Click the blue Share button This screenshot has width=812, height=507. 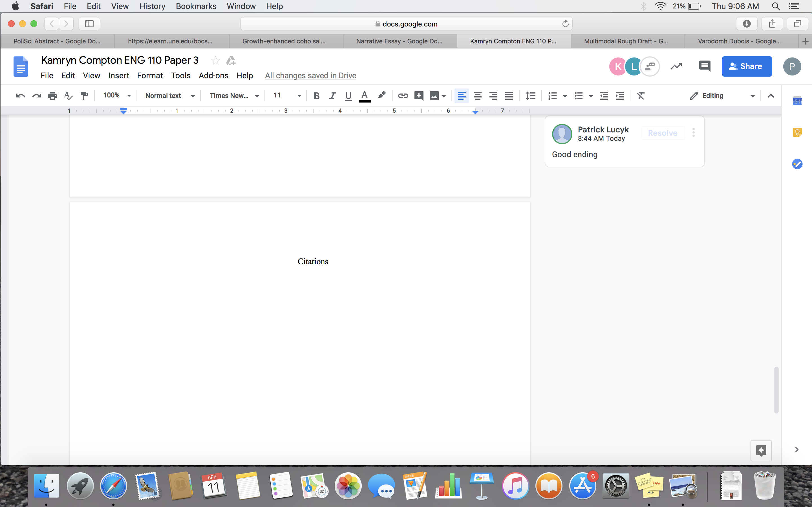coord(747,66)
